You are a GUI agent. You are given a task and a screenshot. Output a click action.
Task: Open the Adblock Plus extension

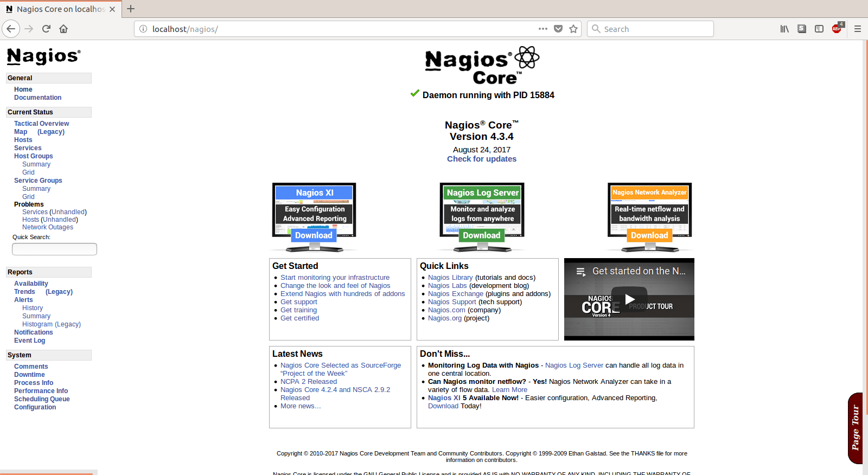click(837, 28)
